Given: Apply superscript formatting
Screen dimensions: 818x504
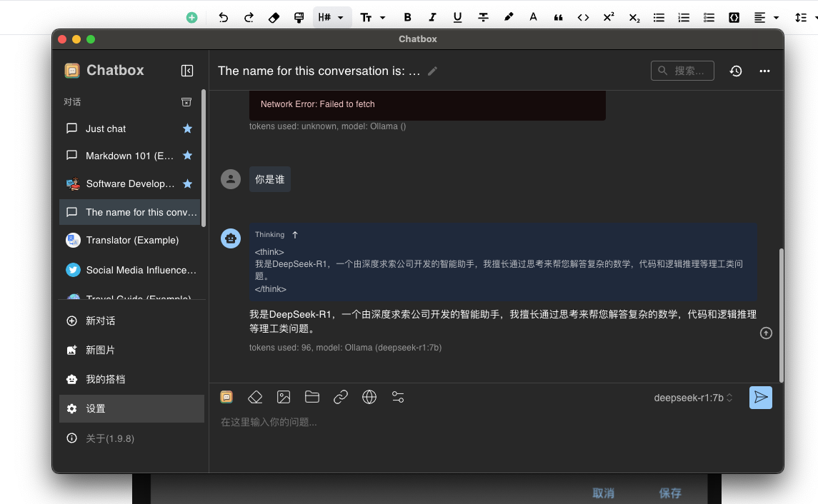Looking at the screenshot, I should click(608, 17).
